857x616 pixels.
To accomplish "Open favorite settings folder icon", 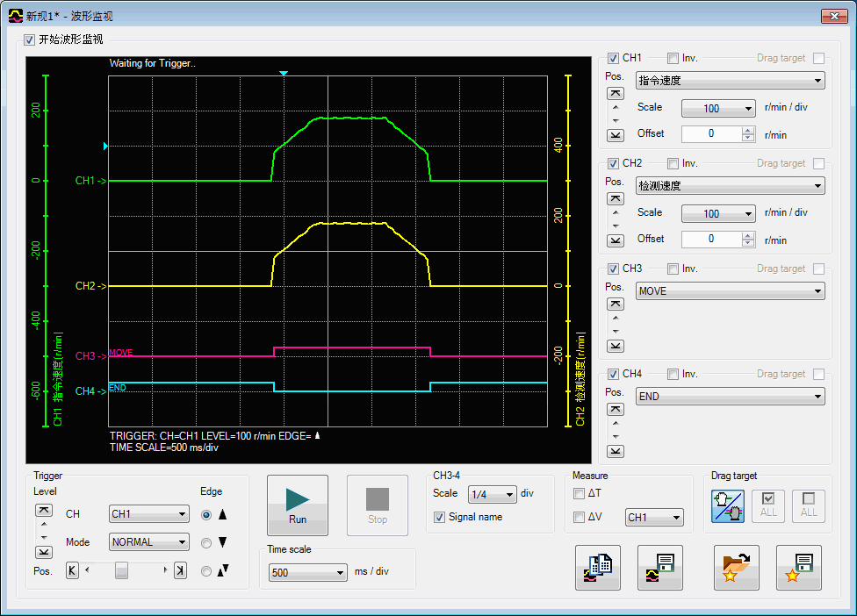I will pyautogui.click(x=737, y=567).
